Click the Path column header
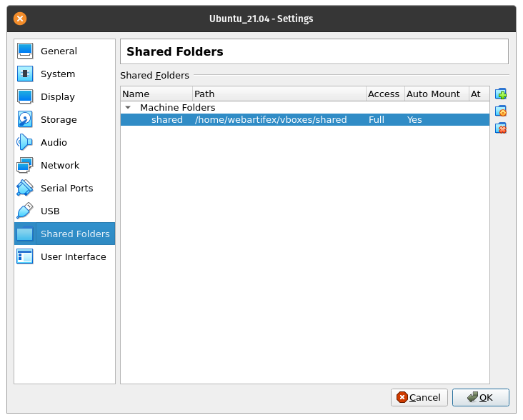This screenshot has width=523, height=420. click(279, 94)
